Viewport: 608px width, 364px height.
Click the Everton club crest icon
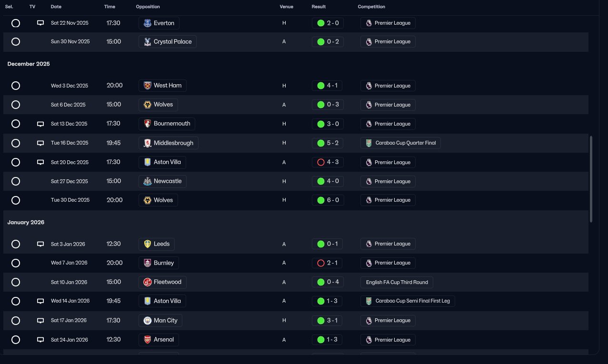[148, 23]
